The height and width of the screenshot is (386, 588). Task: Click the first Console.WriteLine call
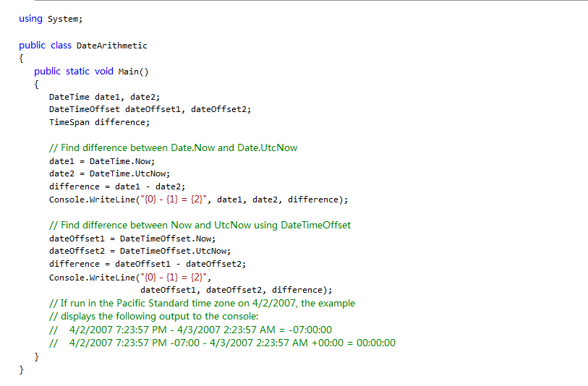click(198, 200)
